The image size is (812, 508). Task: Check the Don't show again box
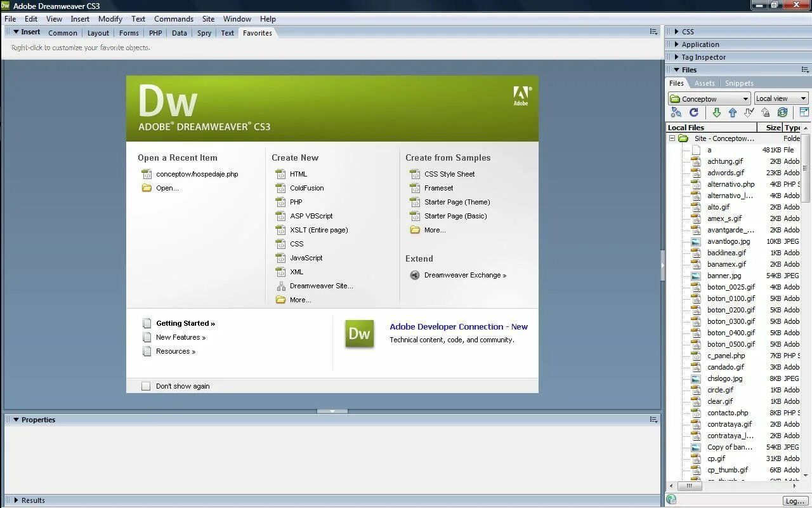[146, 386]
